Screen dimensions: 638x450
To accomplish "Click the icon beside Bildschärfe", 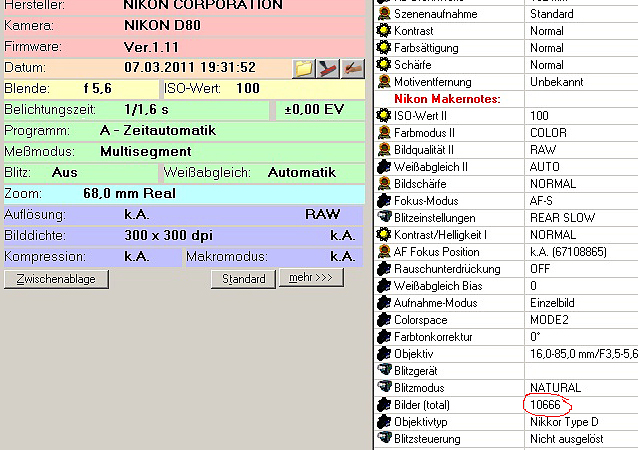I will [x=384, y=183].
